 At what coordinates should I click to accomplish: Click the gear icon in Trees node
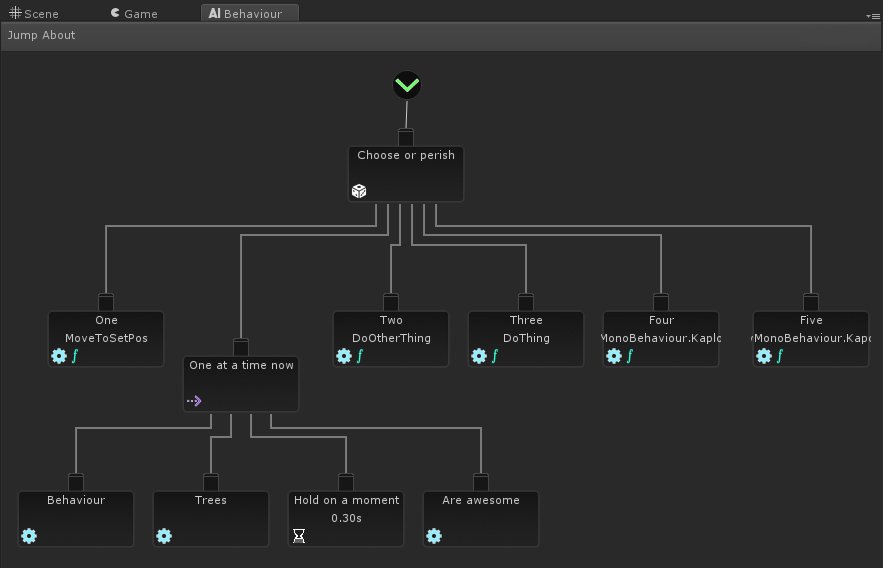164,536
